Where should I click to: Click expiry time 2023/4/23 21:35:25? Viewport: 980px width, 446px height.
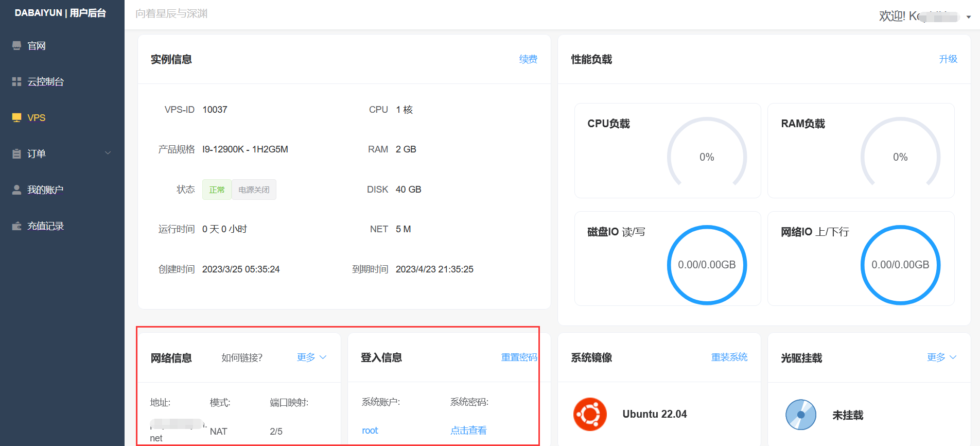(x=434, y=269)
